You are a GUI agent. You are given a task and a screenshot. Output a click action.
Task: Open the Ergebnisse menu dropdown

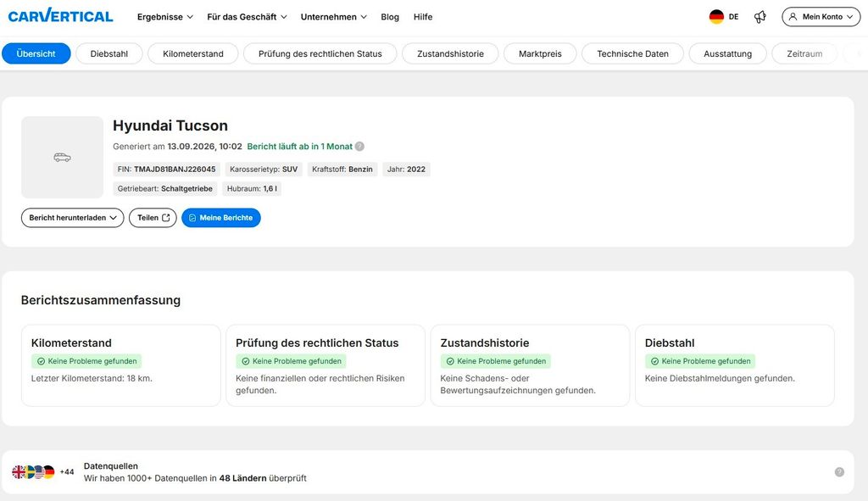(165, 17)
